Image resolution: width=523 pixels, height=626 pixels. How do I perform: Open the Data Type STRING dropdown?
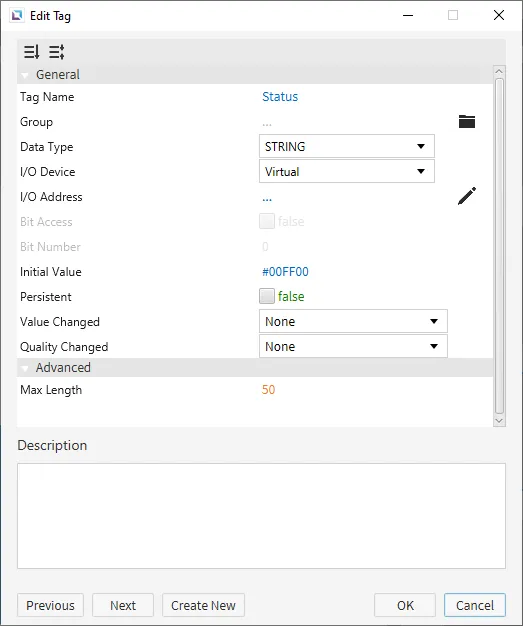[x=347, y=146]
